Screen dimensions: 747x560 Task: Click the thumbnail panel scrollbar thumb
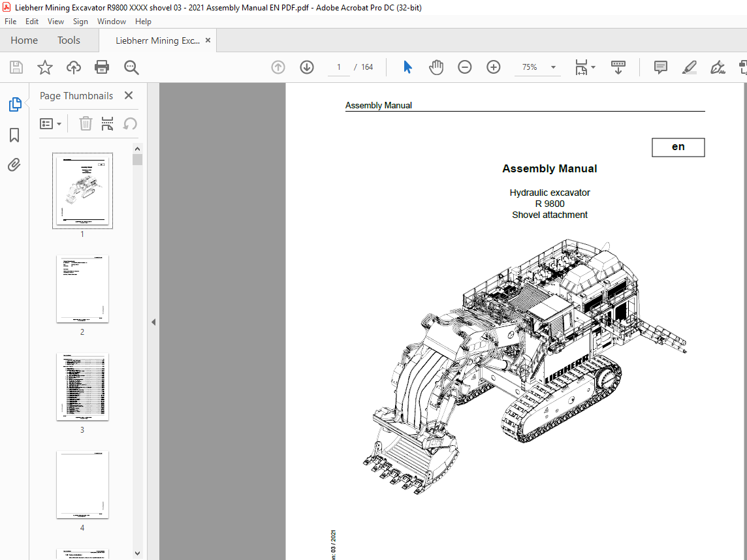coord(137,159)
